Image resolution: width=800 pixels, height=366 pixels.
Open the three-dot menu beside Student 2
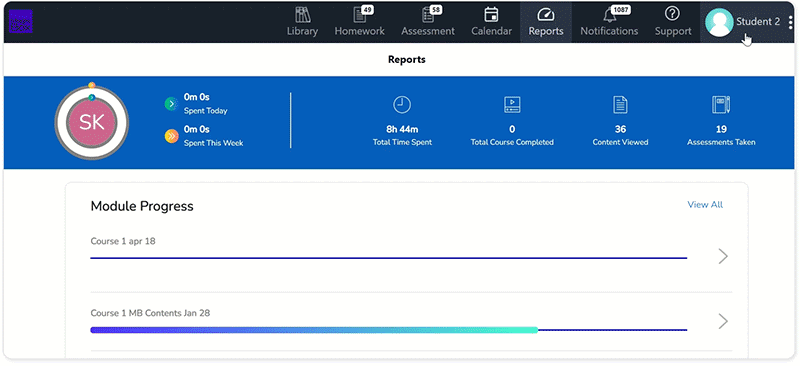coord(790,22)
